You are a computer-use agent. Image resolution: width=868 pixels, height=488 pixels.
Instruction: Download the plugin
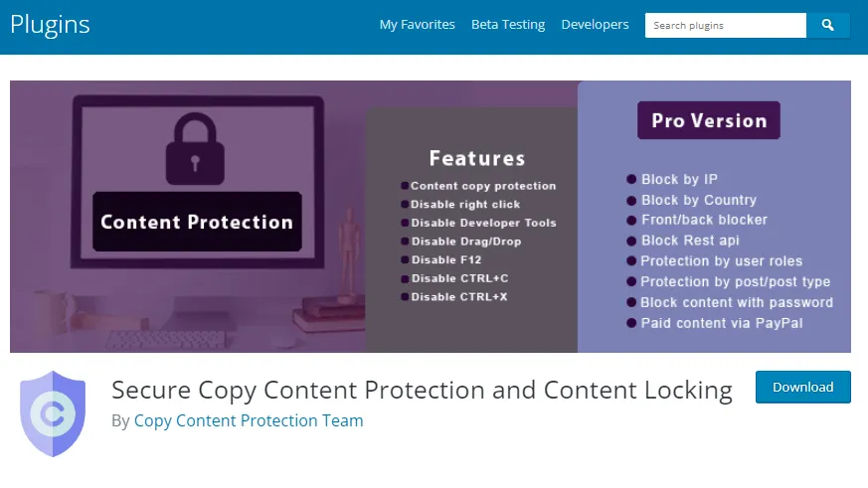(802, 387)
